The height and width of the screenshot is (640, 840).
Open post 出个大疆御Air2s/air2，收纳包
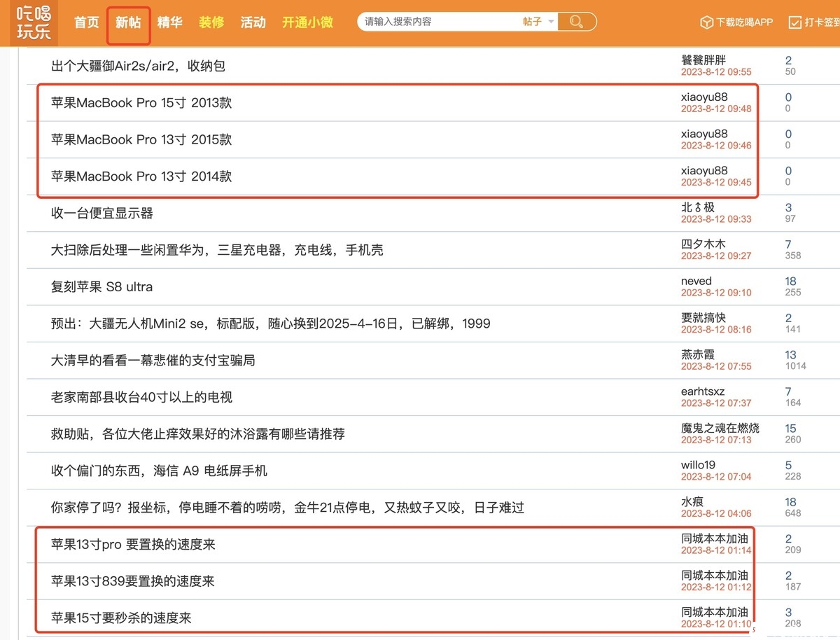tap(139, 66)
